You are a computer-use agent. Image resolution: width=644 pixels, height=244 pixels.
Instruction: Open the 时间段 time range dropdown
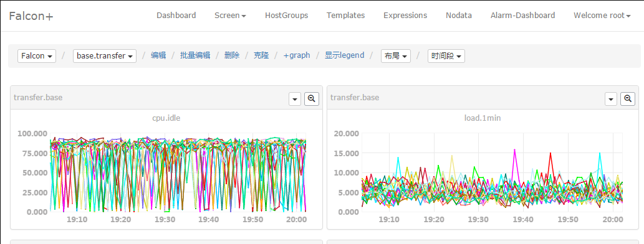[x=446, y=56]
